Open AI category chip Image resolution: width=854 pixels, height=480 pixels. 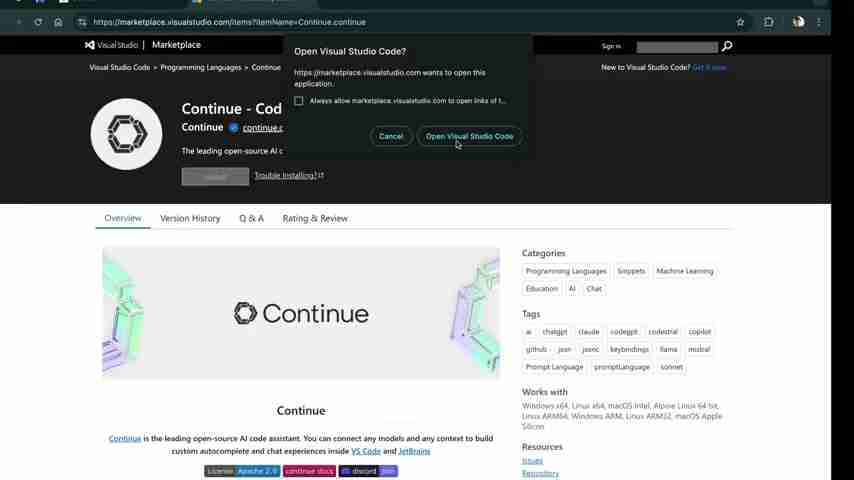point(572,289)
